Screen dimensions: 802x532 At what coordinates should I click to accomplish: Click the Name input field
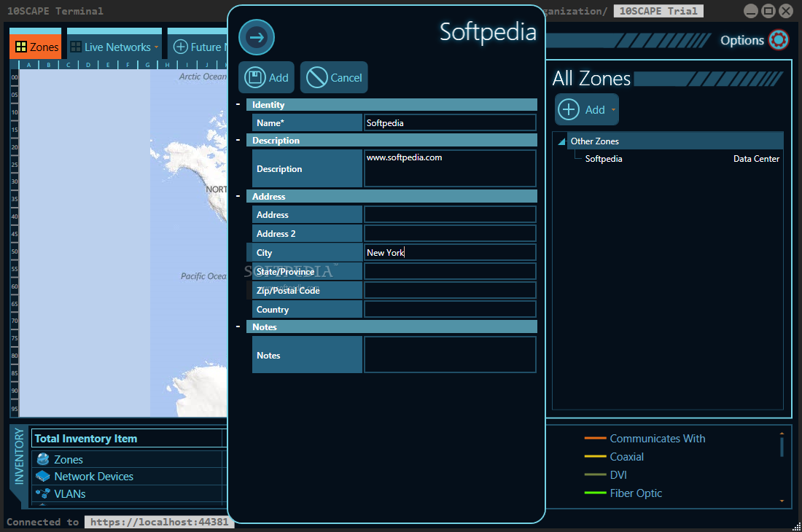coord(450,122)
